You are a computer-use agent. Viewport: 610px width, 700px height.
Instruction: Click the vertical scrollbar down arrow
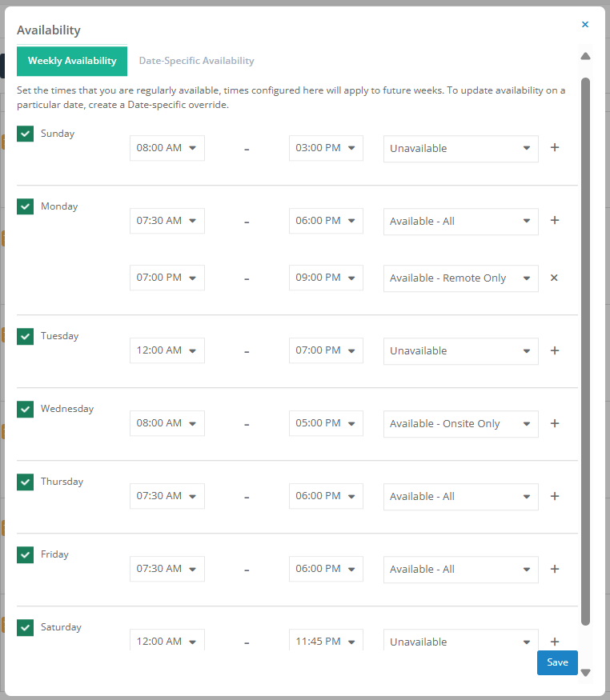585,672
